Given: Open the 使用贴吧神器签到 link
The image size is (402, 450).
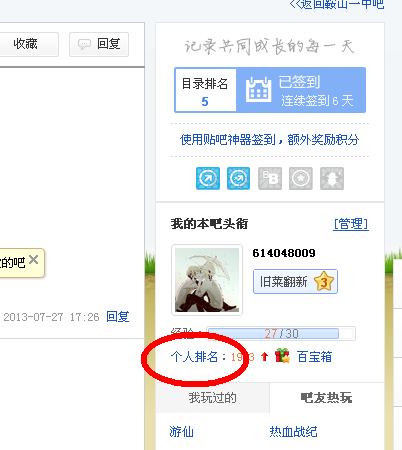Looking at the screenshot, I should tap(269, 140).
